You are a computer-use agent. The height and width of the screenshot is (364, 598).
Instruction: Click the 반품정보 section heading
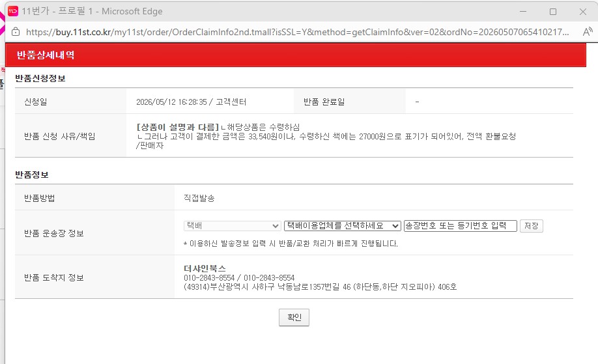pos(32,175)
